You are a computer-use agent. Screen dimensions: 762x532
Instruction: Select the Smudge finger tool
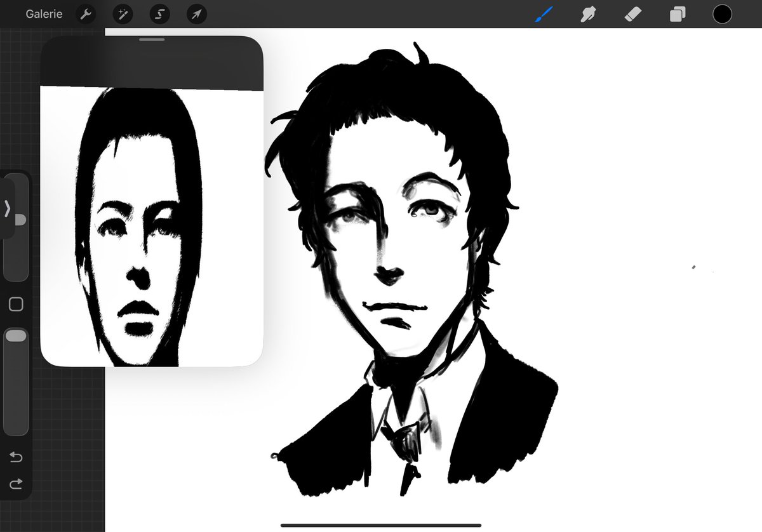coord(589,14)
